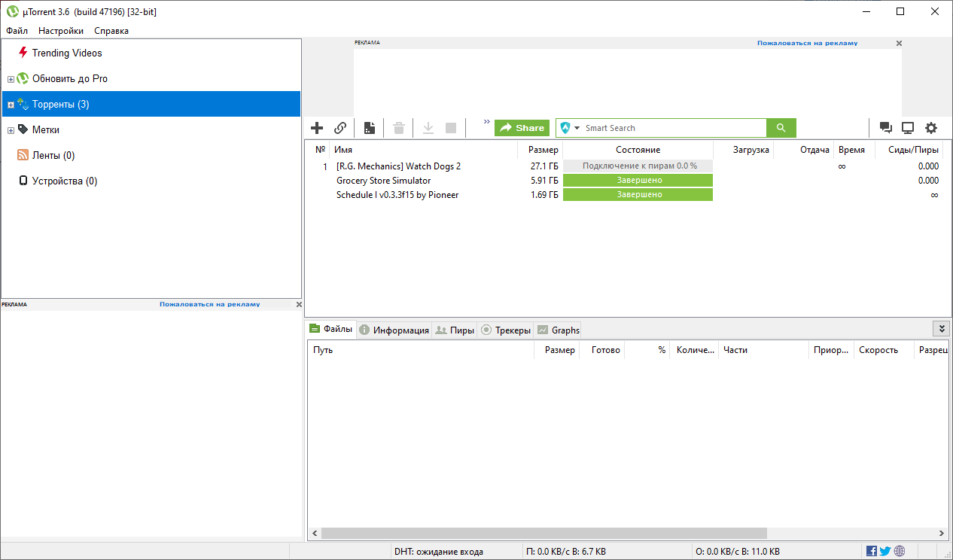Click inside the Smart Search field
The width and height of the screenshot is (953, 560).
pyautogui.click(x=674, y=128)
